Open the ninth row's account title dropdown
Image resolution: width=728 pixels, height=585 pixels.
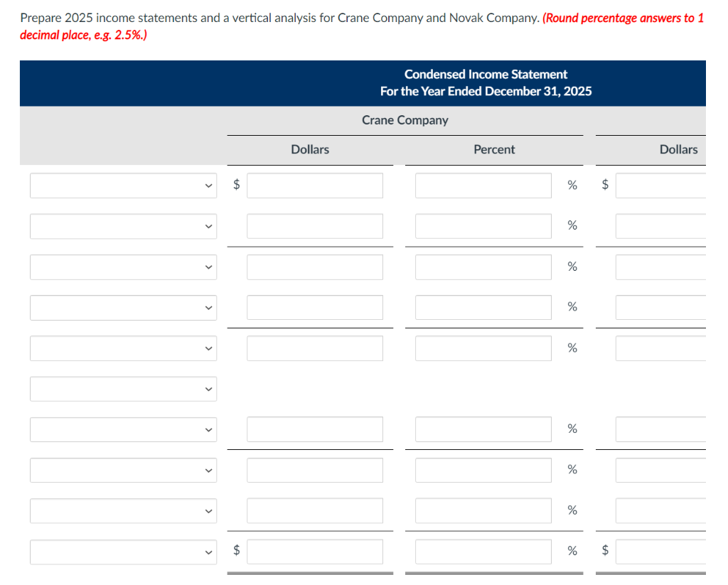123,510
